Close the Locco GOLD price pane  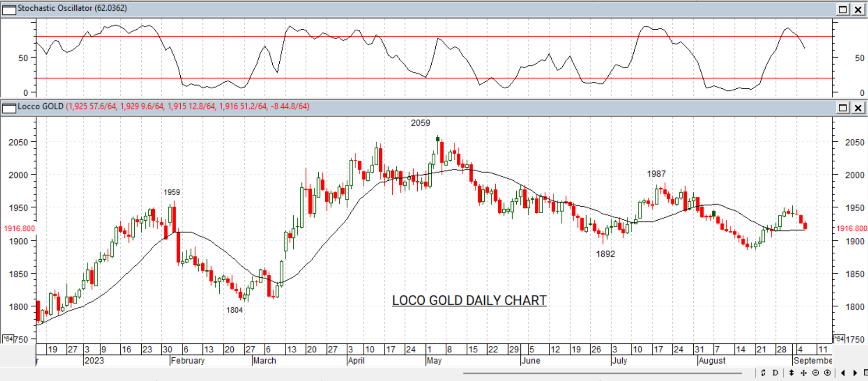858,108
